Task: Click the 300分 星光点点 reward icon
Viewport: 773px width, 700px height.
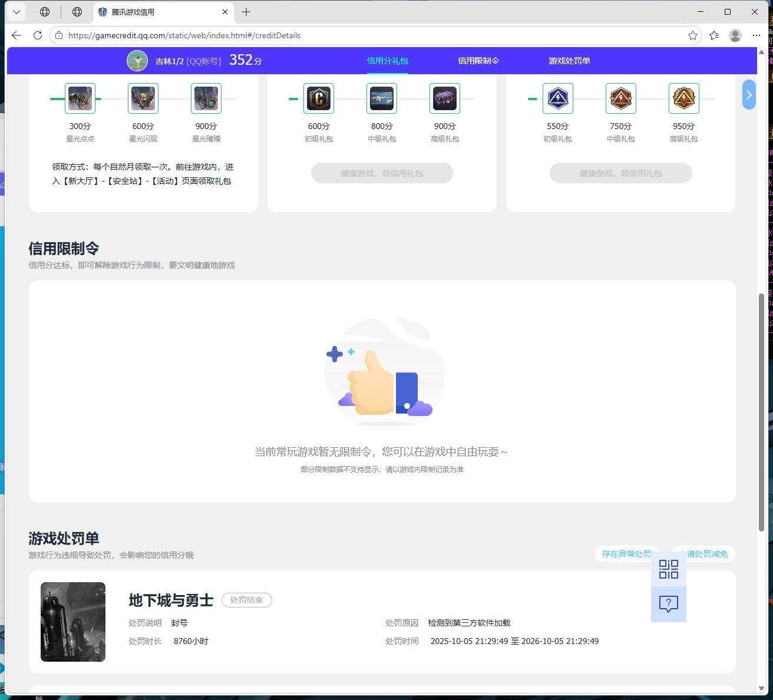Action: click(80, 98)
